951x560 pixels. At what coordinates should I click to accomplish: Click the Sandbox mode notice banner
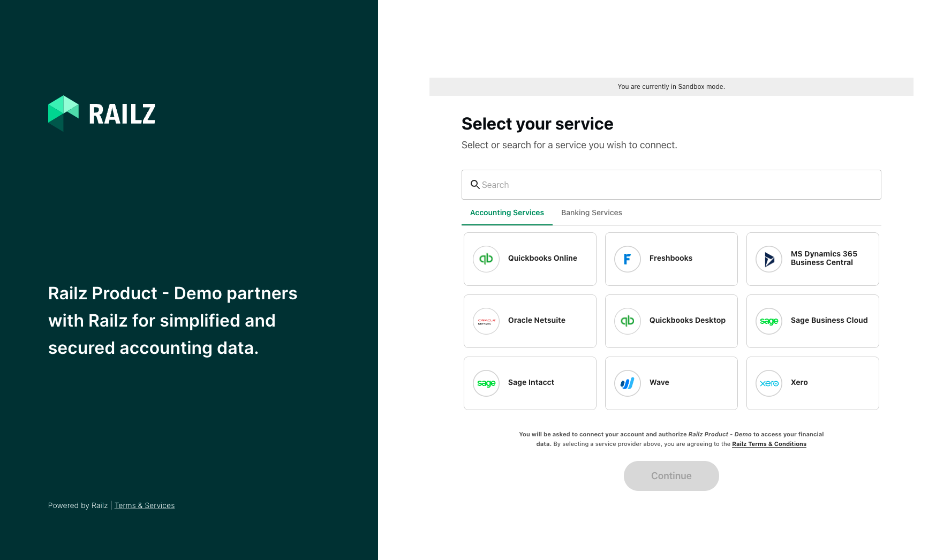coord(671,87)
